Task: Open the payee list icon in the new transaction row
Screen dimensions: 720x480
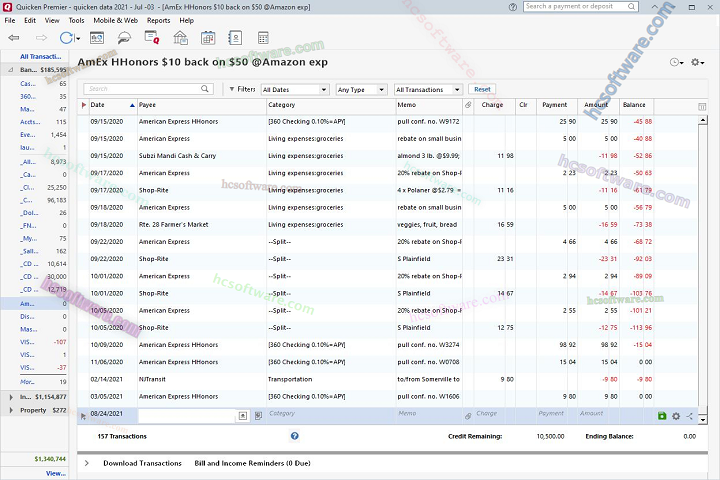Action: 243,416
